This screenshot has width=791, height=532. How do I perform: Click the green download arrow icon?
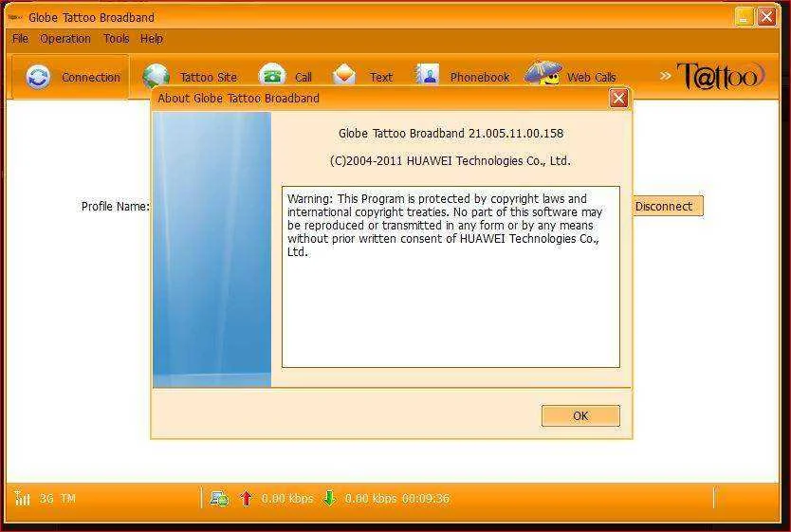(x=329, y=498)
